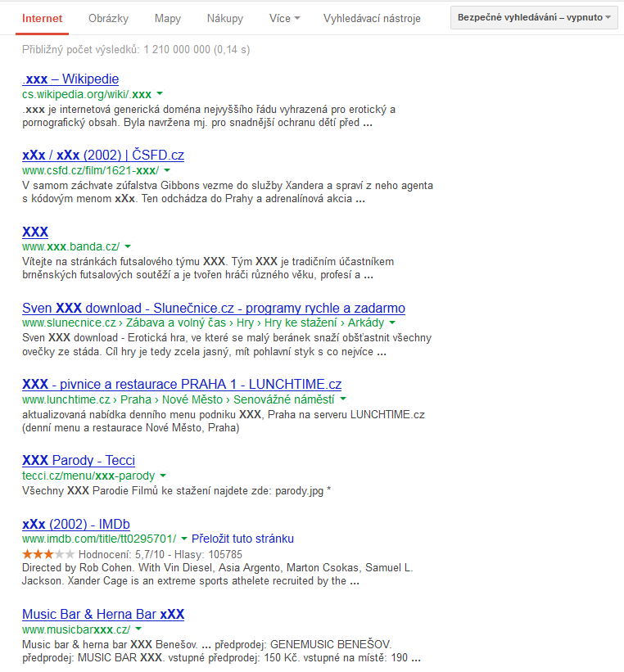Open LUNCHTIME.cz restaurant result

click(182, 385)
